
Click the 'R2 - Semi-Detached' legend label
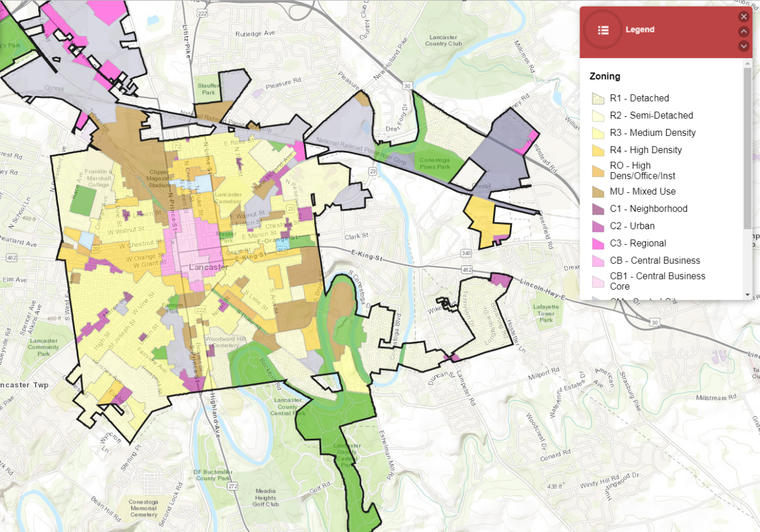pyautogui.click(x=651, y=116)
